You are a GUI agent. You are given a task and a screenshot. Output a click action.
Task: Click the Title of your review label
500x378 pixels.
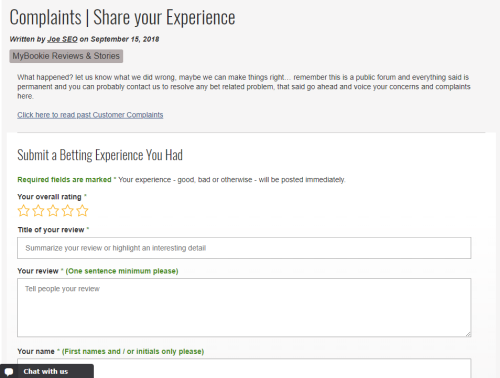(51, 230)
